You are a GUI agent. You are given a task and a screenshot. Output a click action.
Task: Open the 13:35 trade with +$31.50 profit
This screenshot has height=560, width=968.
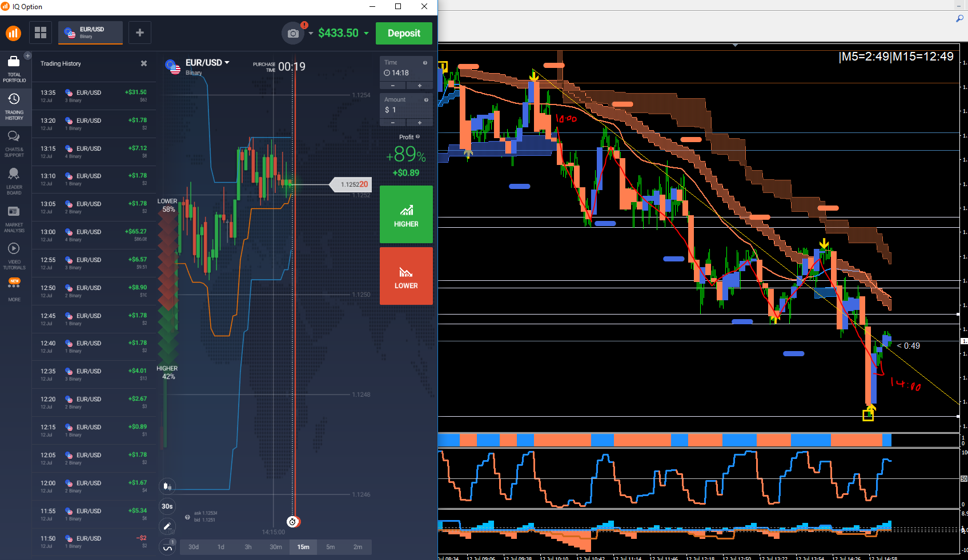coord(94,96)
